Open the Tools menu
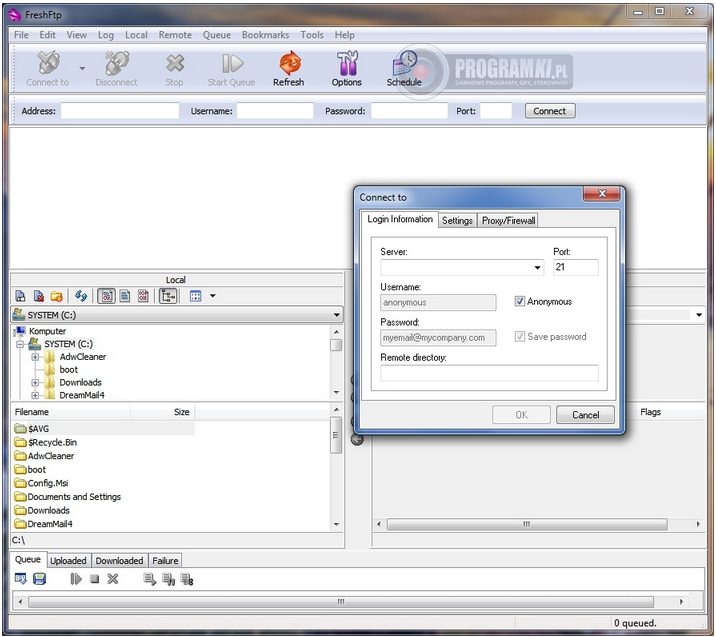The image size is (716, 637). coord(312,35)
